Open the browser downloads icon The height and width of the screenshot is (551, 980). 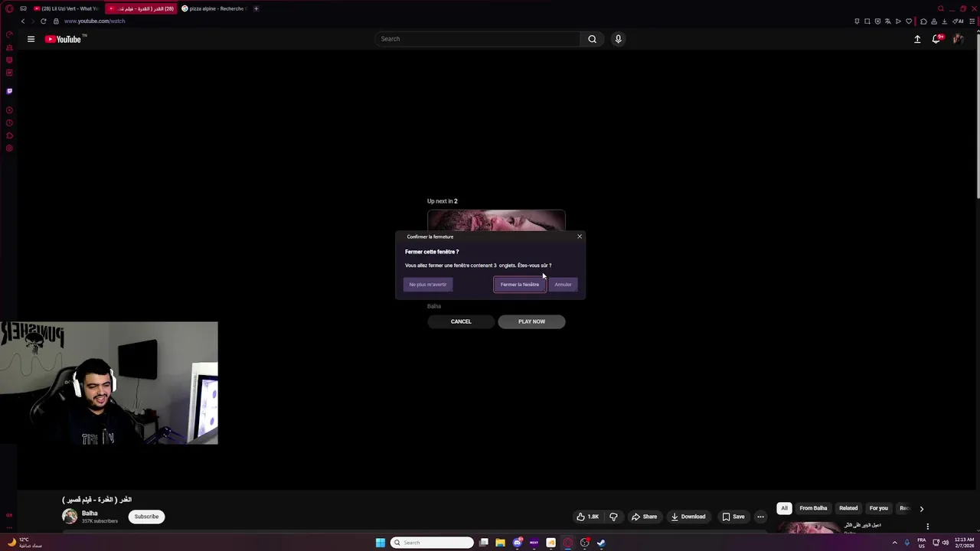pyautogui.click(x=944, y=21)
